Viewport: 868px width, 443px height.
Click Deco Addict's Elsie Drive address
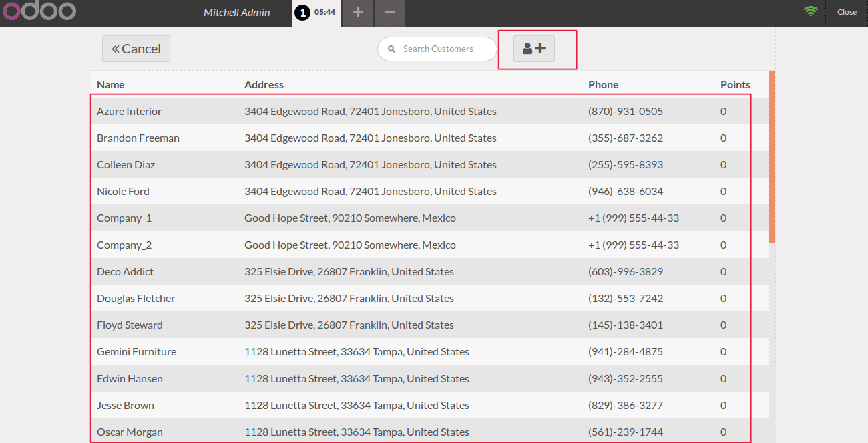[349, 271]
